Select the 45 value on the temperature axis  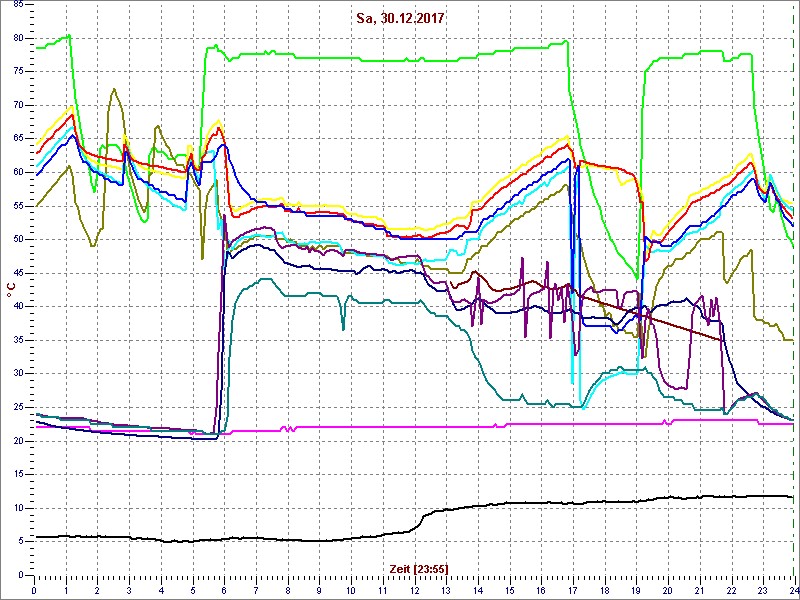(x=17, y=273)
